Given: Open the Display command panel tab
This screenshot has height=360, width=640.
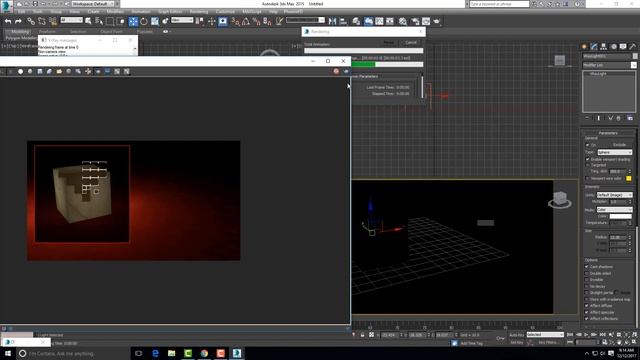Looking at the screenshot, I should pos(623,47).
